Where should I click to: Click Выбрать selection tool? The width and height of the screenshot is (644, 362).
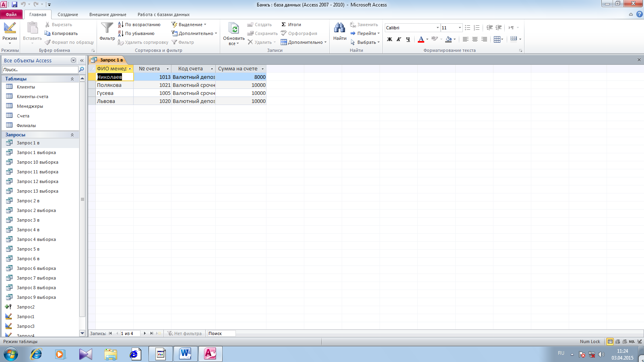[365, 42]
